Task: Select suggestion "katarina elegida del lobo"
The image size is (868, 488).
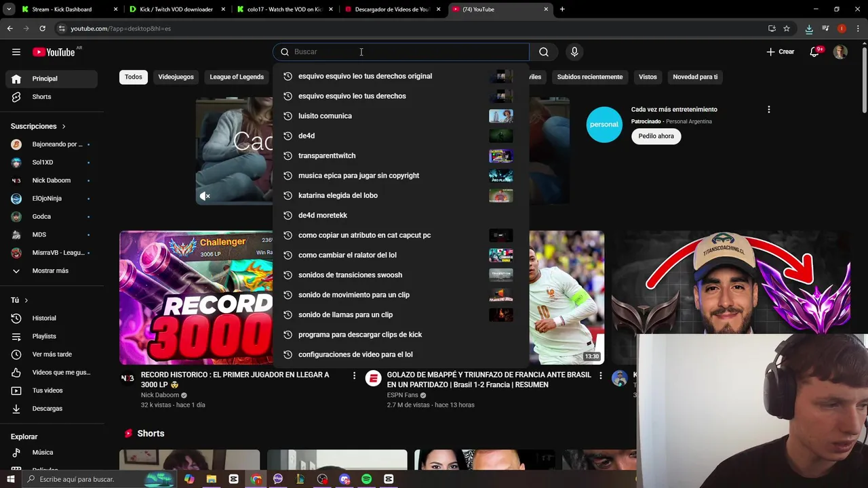Action: 401,195
